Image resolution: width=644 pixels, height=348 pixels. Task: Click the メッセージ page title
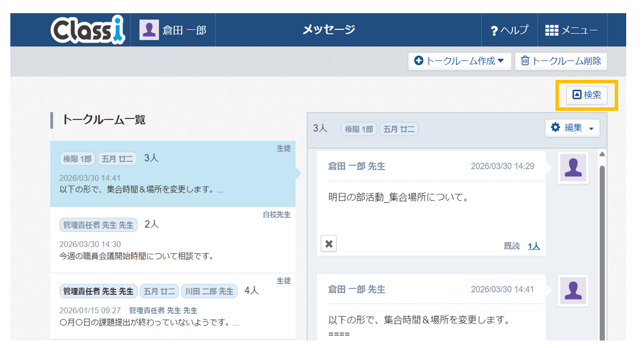coord(328,29)
